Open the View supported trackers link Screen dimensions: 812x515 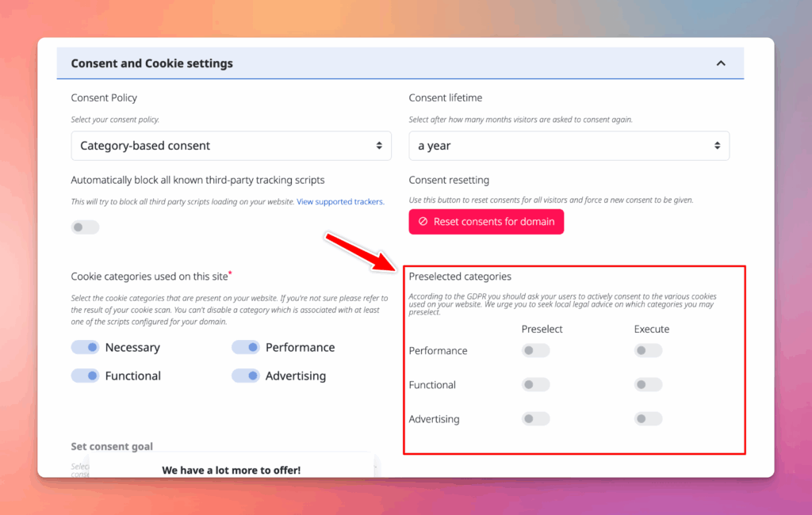tap(340, 202)
